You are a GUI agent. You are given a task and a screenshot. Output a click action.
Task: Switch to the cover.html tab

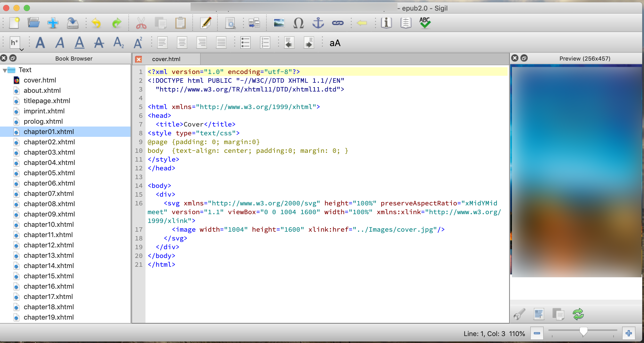point(166,59)
